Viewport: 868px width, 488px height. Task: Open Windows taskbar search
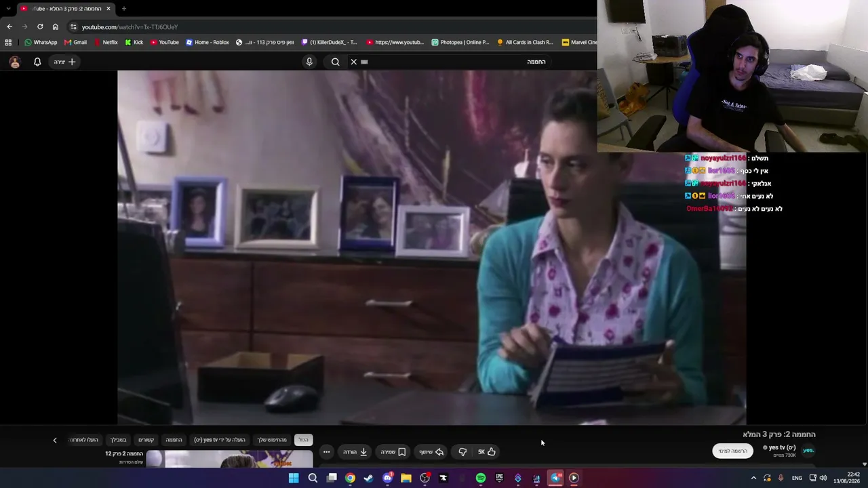(313, 478)
